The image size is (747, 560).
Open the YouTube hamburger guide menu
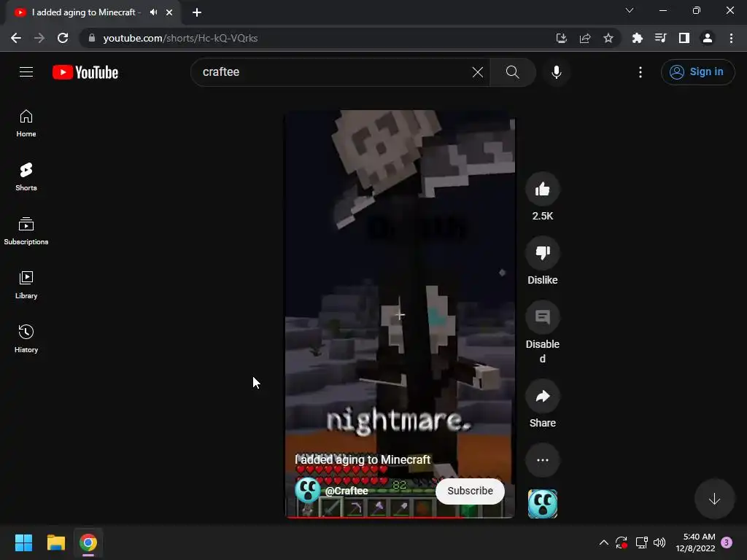click(26, 72)
